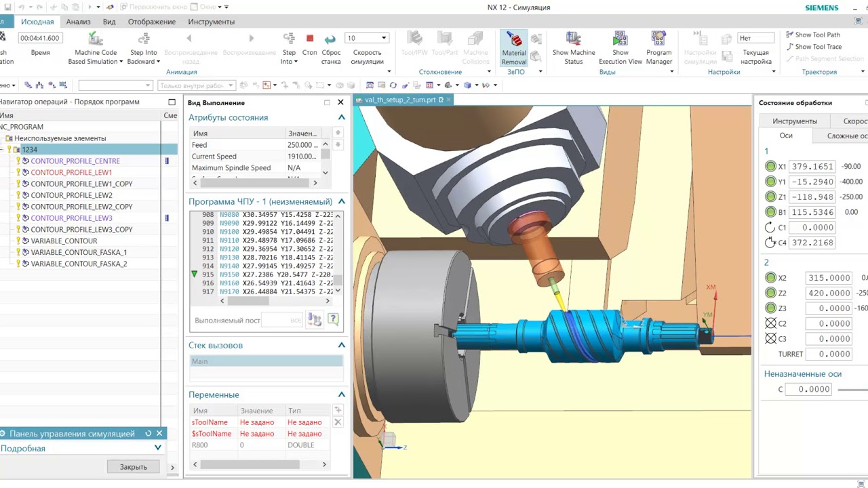Toggle the Y1 axis green indicator
The image size is (868, 488).
click(x=770, y=182)
